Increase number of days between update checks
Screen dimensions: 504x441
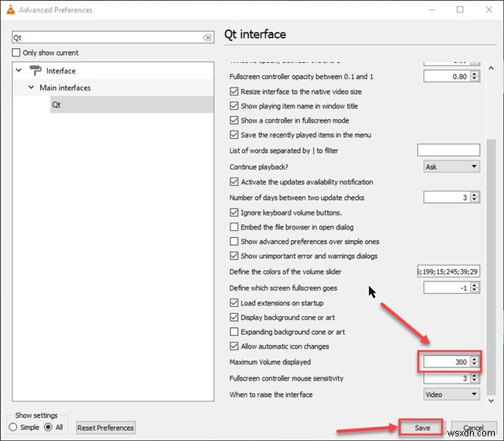pyautogui.click(x=475, y=195)
